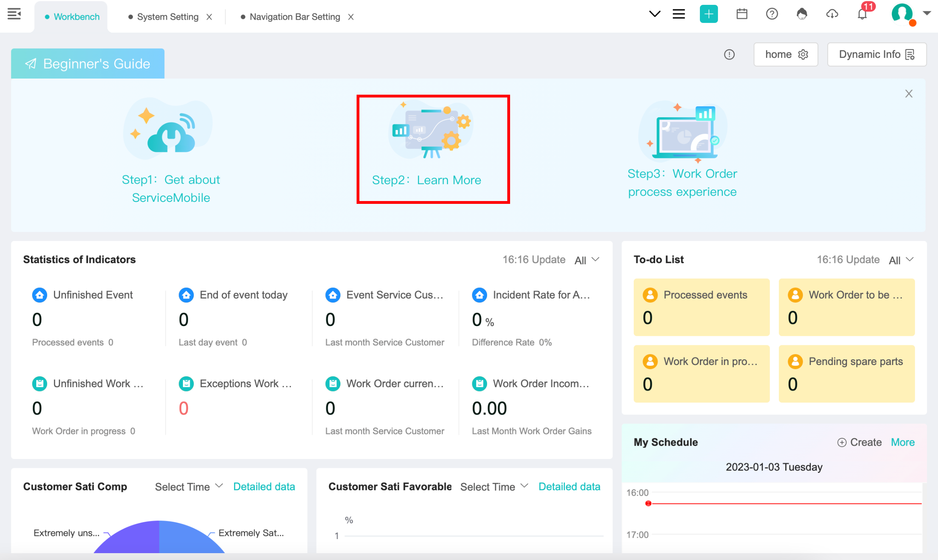Click the blue pie slice Extremely Sat...
The height and width of the screenshot is (560, 938).
(185, 539)
